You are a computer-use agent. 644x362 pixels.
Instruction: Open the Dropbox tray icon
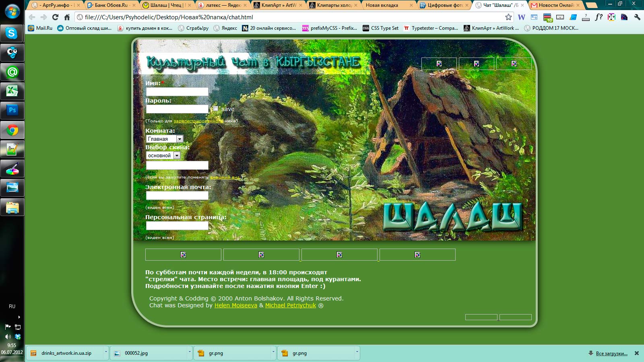click(x=18, y=337)
